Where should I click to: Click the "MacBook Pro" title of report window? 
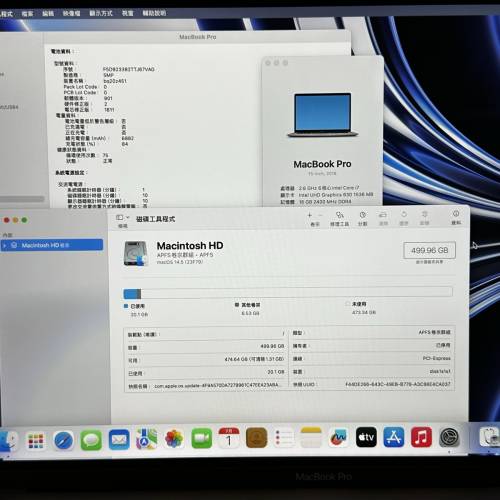(198, 37)
